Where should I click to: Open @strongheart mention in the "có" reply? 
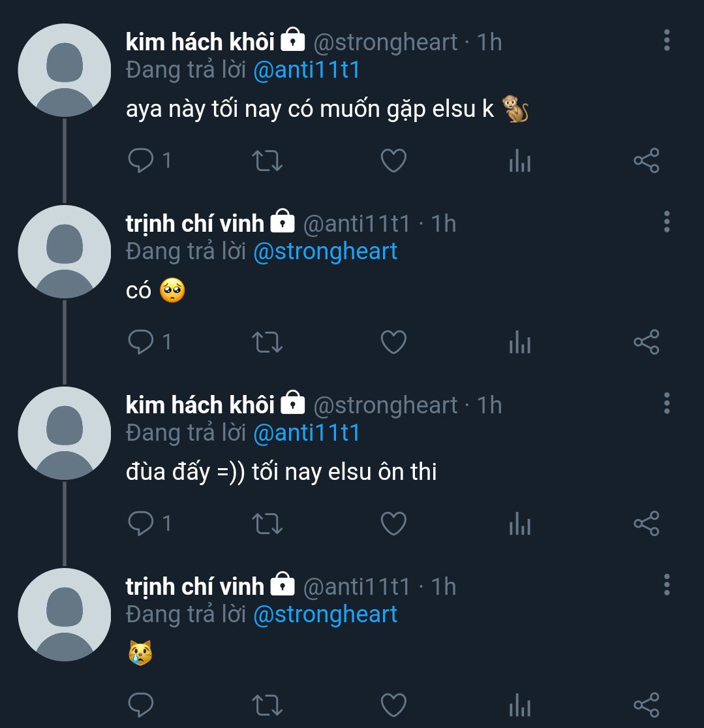[325, 251]
